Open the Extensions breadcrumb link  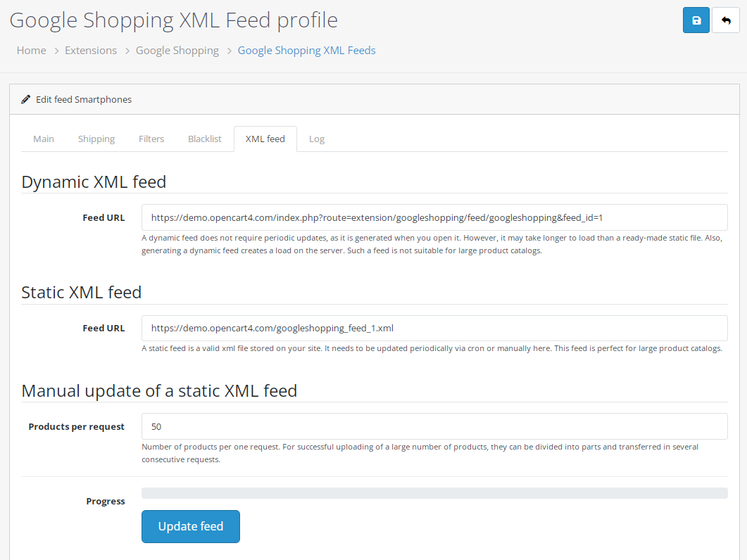(x=91, y=51)
